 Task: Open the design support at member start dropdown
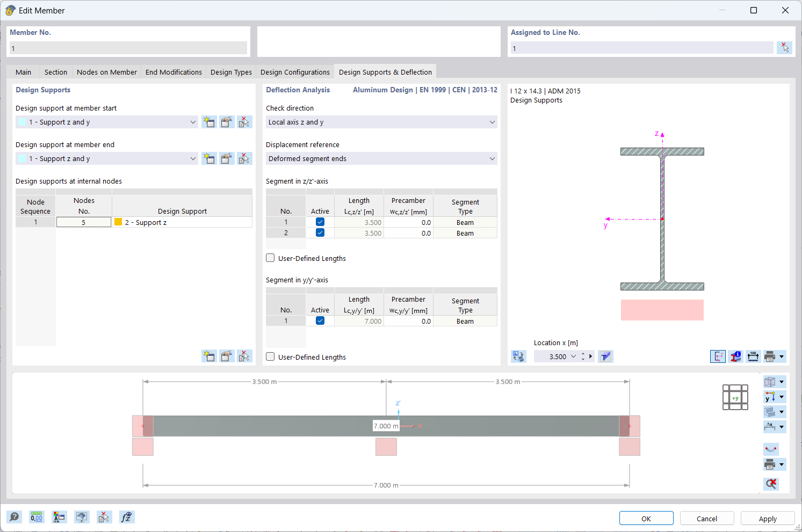pyautogui.click(x=193, y=122)
